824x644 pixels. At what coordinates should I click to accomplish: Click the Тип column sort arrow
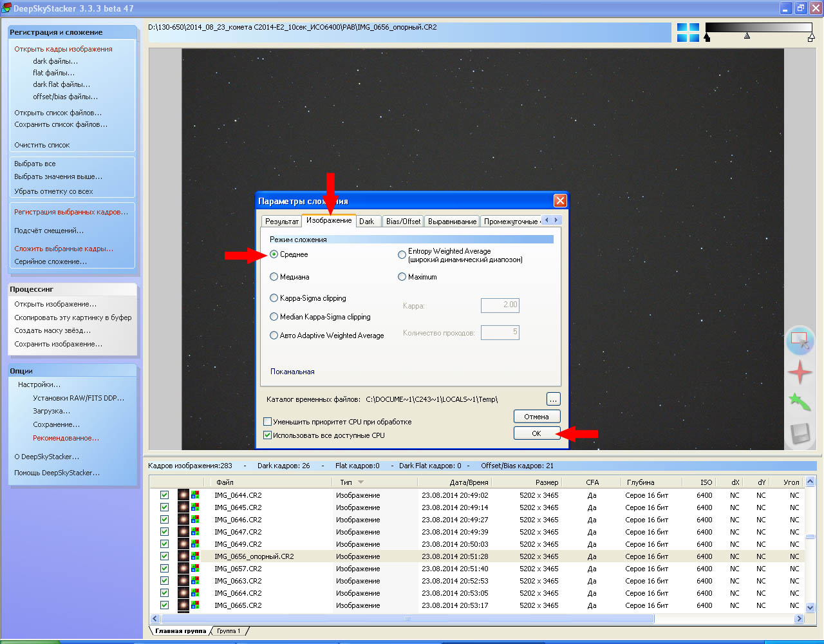point(360,482)
